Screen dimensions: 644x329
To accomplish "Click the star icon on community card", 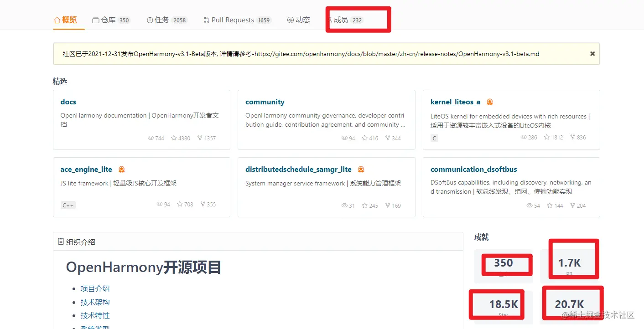I will click(364, 138).
